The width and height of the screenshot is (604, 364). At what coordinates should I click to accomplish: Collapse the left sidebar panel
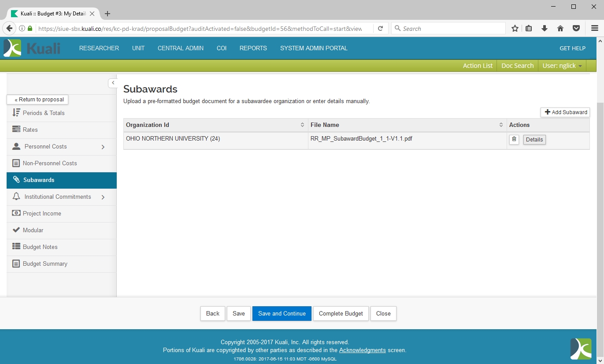113,83
